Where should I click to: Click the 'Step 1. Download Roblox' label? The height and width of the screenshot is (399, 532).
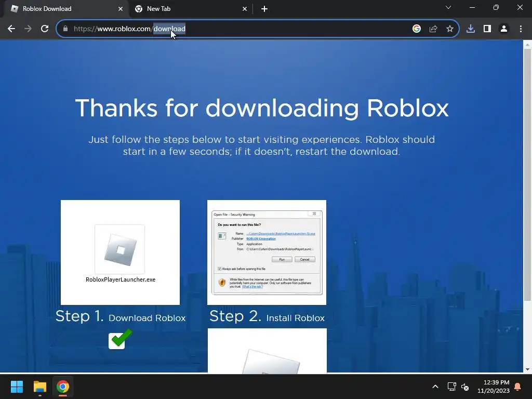point(121,316)
